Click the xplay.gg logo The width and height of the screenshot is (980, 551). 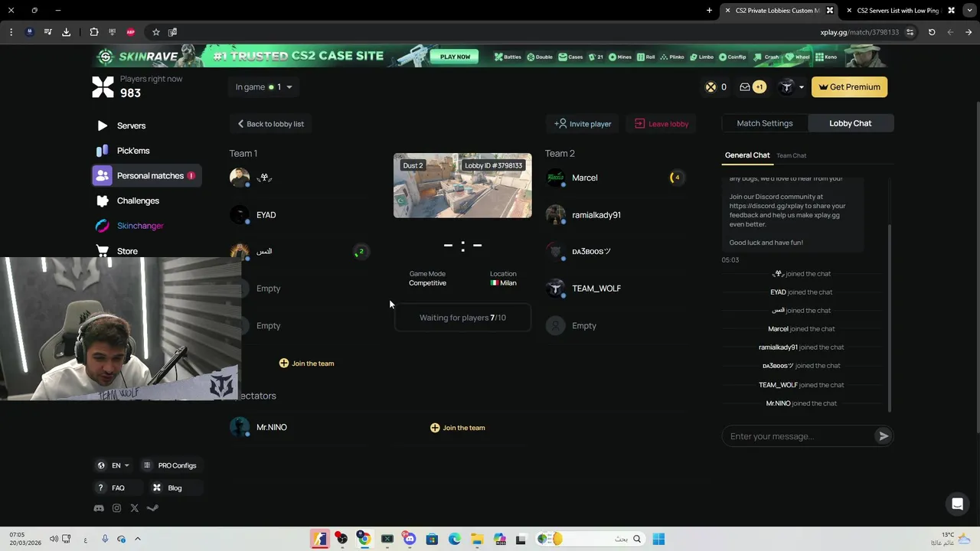pyautogui.click(x=103, y=86)
